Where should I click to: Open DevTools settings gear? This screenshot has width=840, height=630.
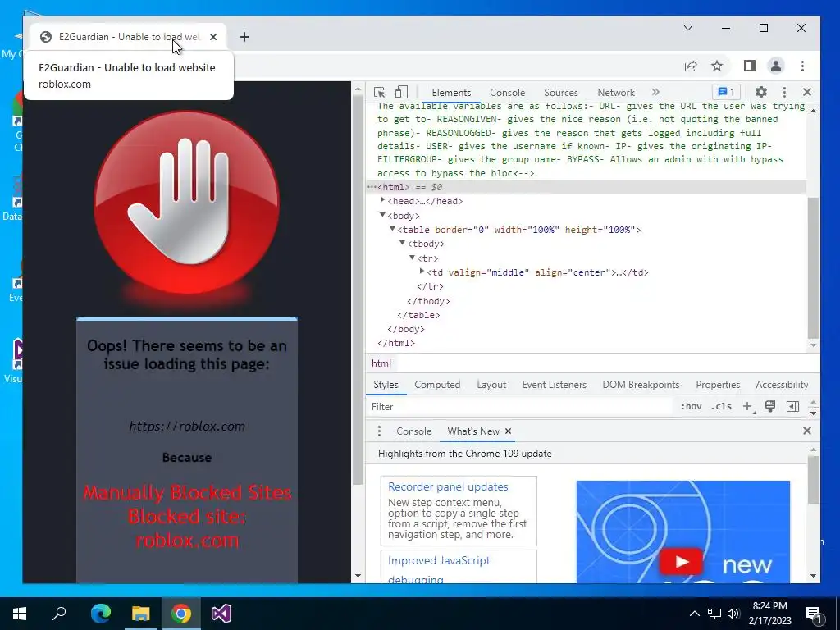(760, 92)
